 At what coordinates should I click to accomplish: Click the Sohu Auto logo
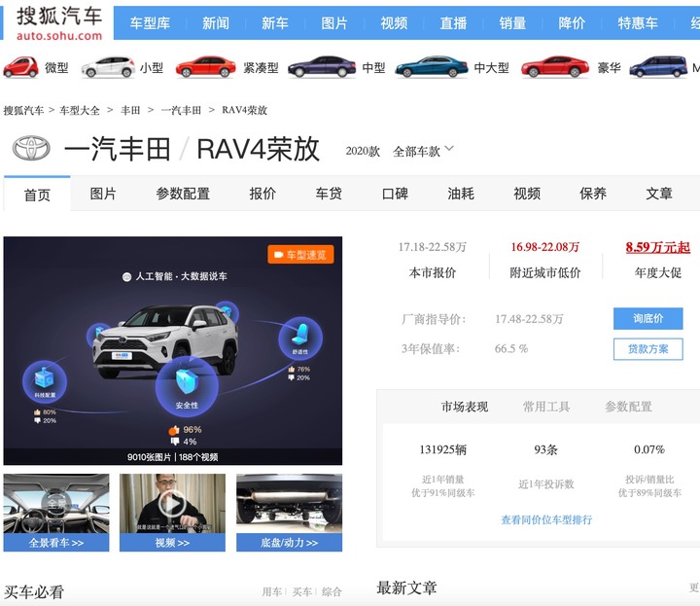pos(59,23)
